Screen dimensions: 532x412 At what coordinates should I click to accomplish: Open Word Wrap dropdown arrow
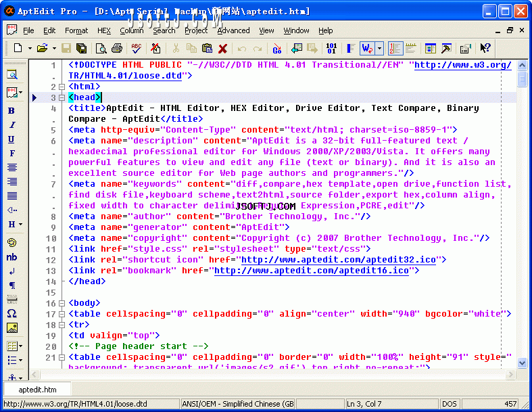point(380,48)
